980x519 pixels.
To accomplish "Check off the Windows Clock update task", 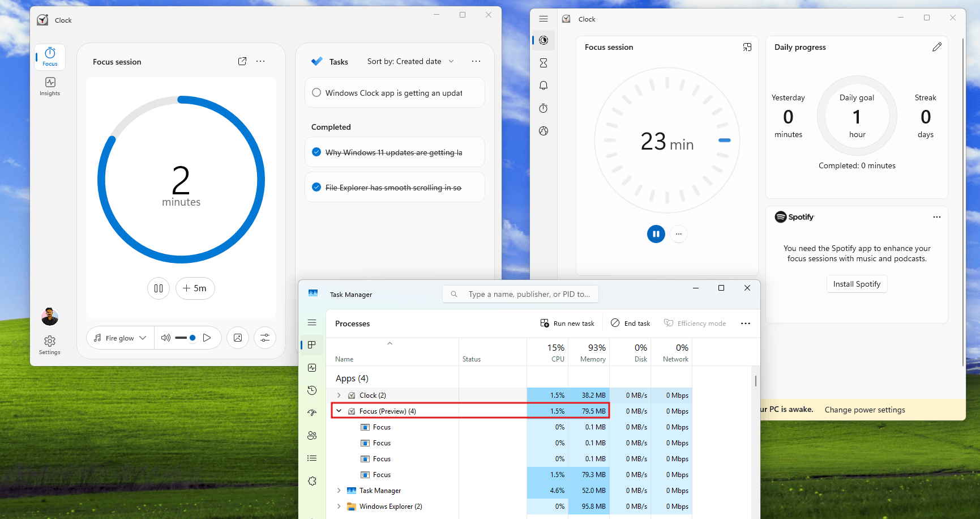I will click(316, 92).
